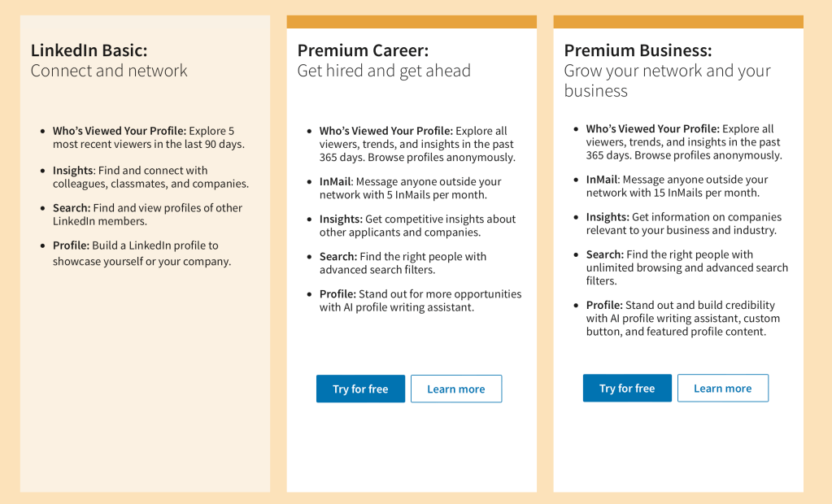This screenshot has width=832, height=504.
Task: Click the Premium Career heading
Action: [363, 50]
